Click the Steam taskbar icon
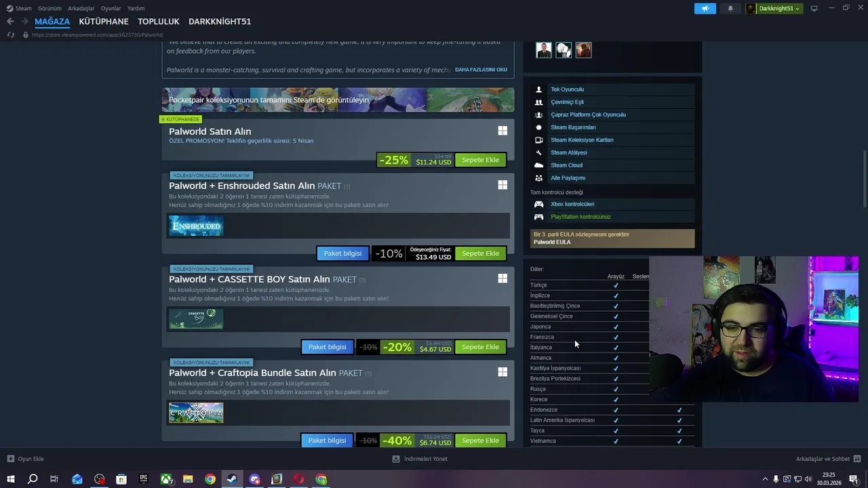Screen dimensions: 868x488 232,479
